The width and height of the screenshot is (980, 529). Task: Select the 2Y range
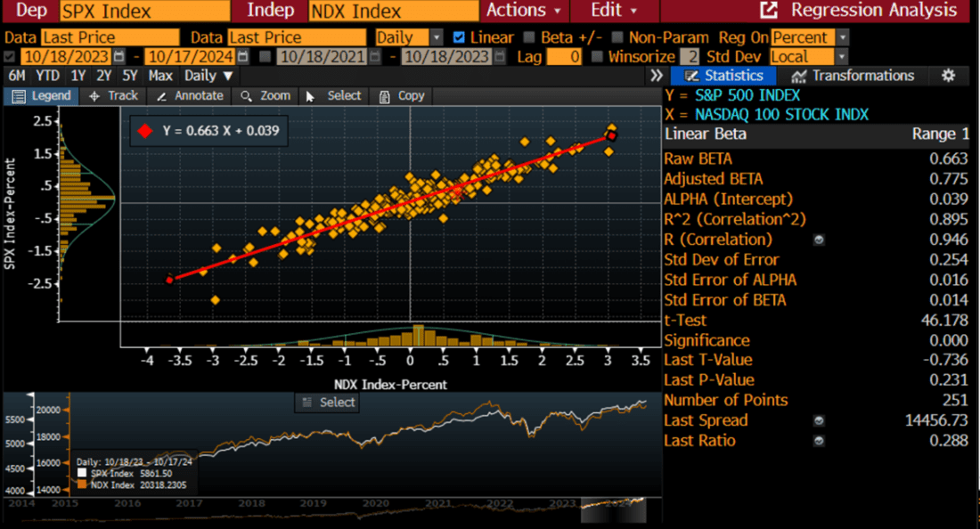pyautogui.click(x=103, y=77)
